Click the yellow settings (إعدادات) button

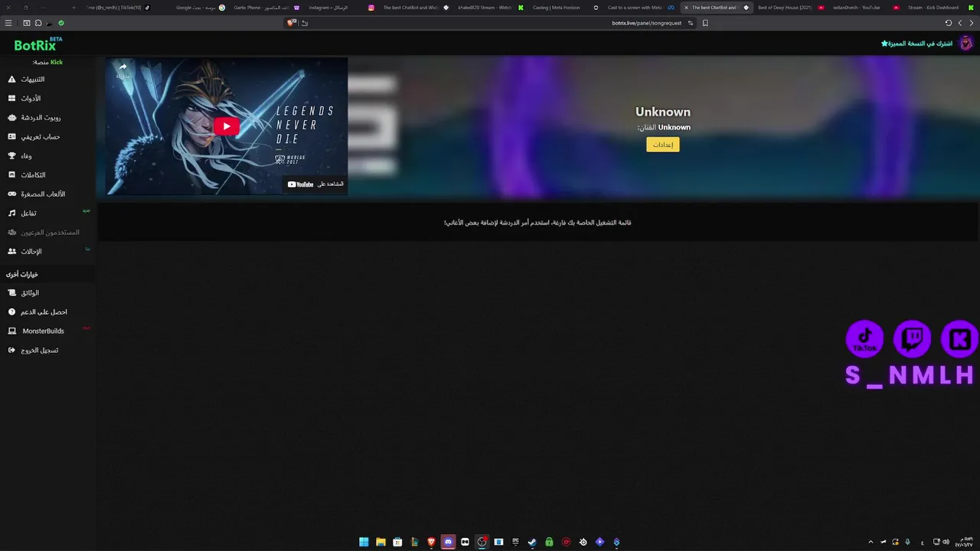[662, 145]
